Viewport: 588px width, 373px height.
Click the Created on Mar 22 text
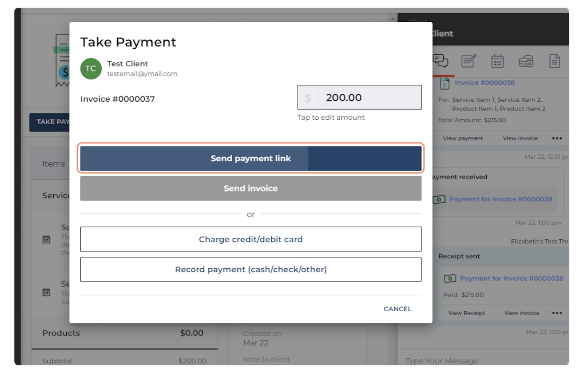262,338
